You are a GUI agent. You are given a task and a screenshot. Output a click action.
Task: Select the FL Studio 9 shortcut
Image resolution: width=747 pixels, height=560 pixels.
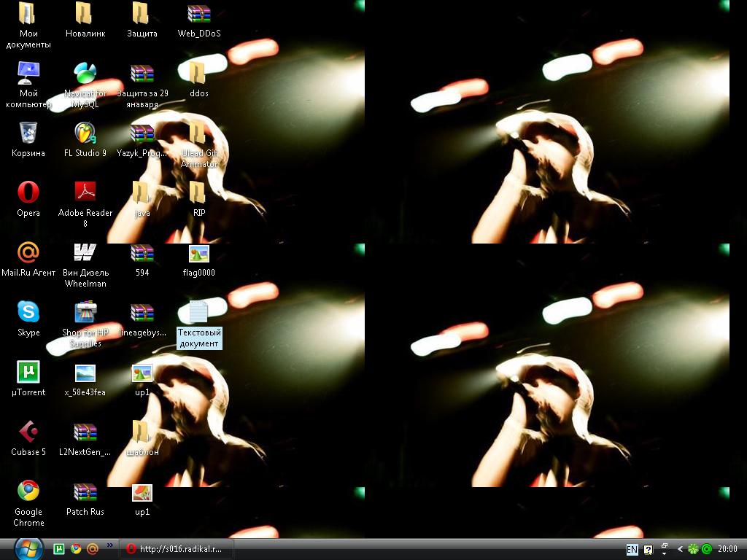pos(85,133)
